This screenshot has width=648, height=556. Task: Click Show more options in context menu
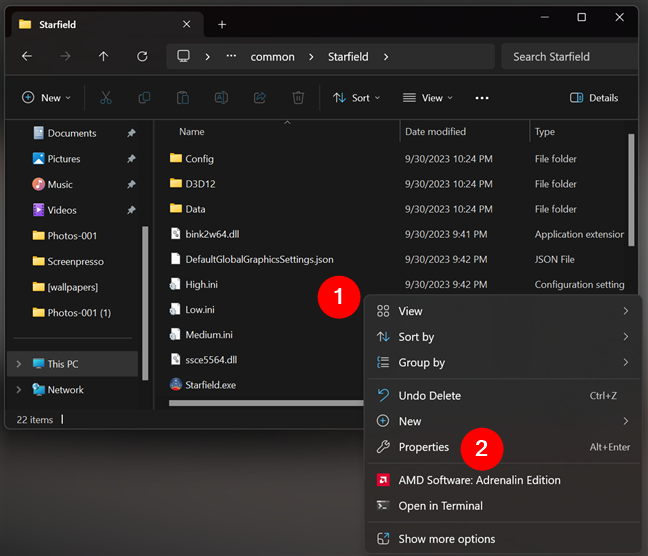[x=446, y=539]
